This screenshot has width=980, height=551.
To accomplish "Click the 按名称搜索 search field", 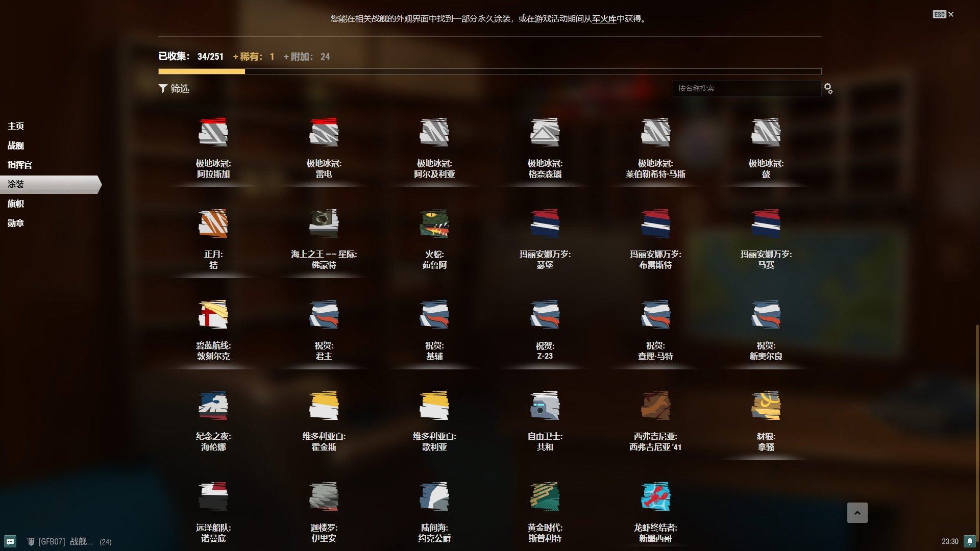I will point(746,88).
